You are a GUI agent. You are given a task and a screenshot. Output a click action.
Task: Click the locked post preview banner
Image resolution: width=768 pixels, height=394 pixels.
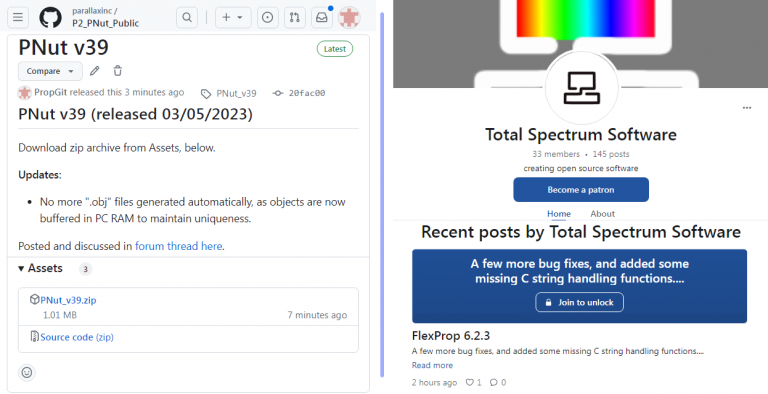(x=579, y=286)
